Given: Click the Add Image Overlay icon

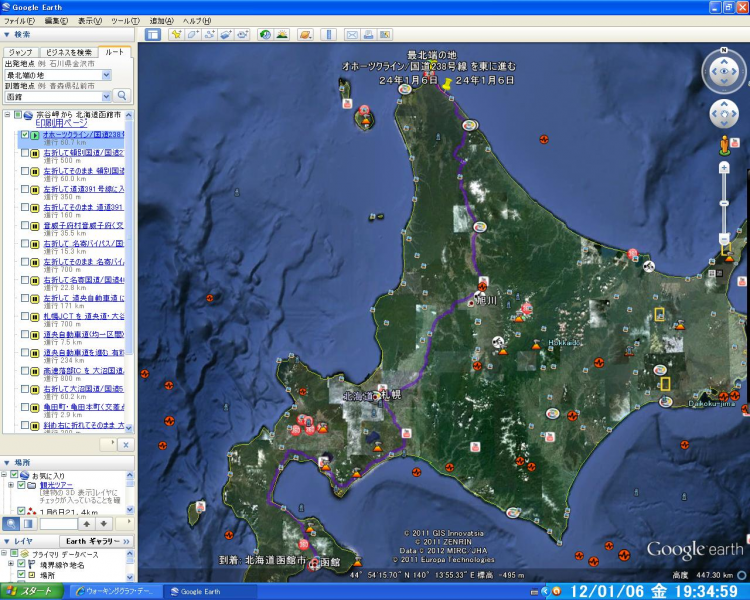Looking at the screenshot, I should coord(226,34).
